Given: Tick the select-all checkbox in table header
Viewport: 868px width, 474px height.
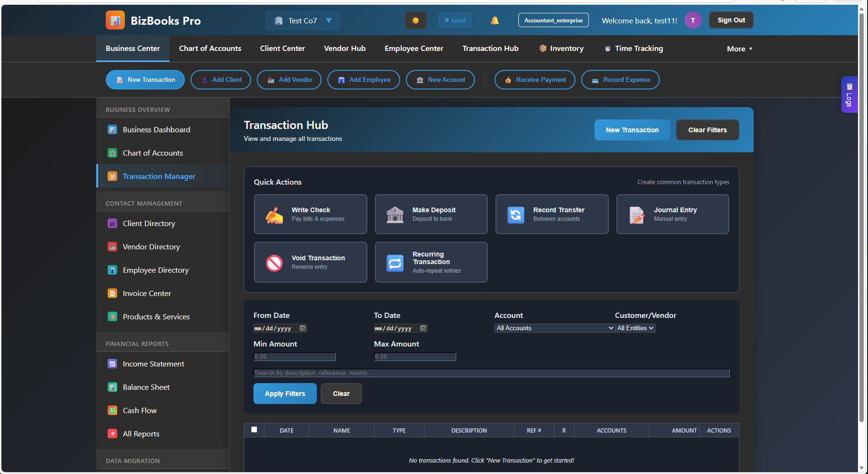Looking at the screenshot, I should 254,430.
